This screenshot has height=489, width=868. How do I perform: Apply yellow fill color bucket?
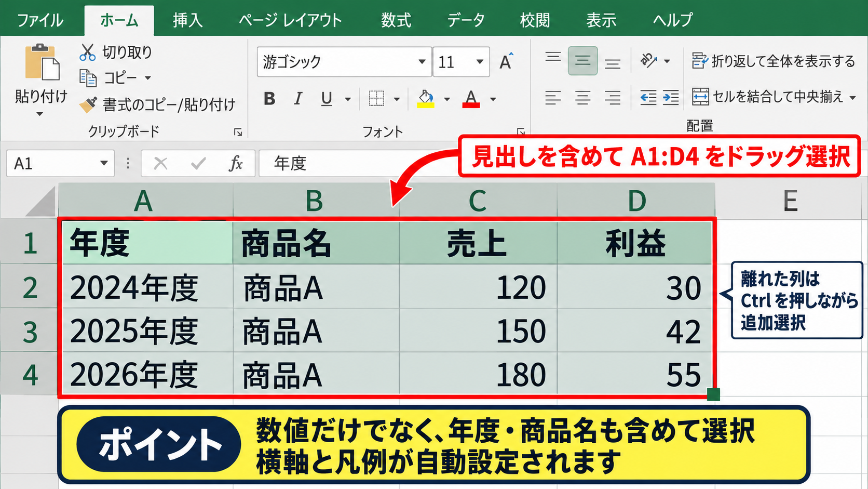tap(426, 98)
